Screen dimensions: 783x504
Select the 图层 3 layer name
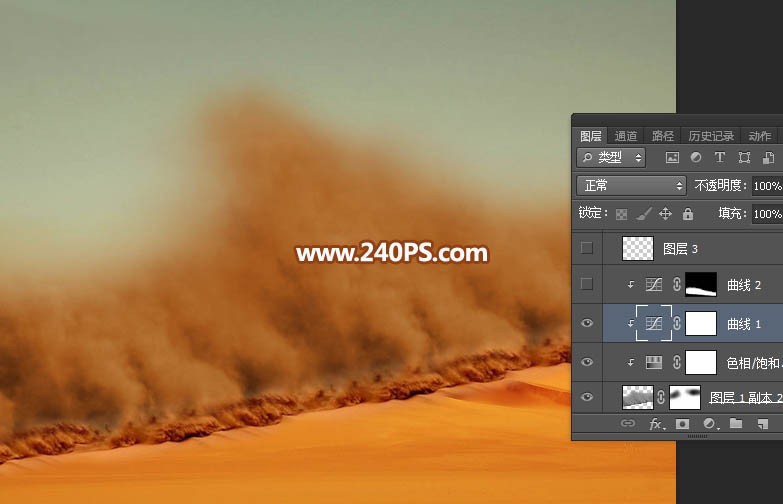tap(680, 249)
